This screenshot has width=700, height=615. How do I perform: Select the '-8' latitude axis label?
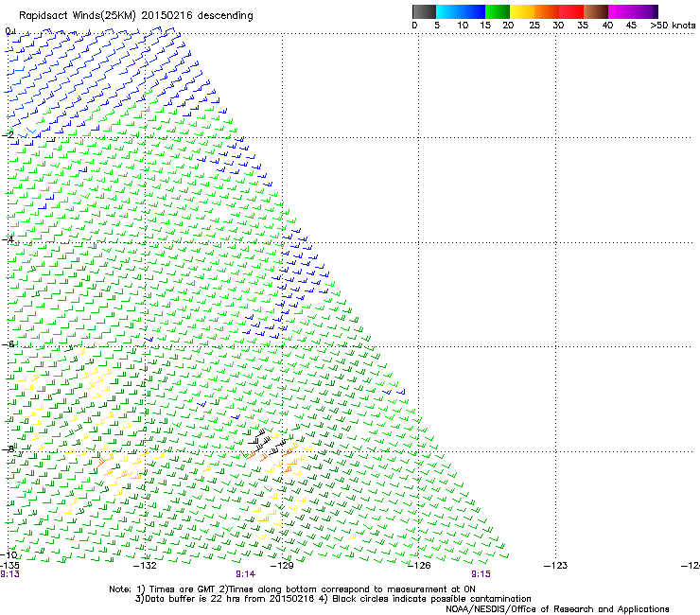(x=8, y=448)
